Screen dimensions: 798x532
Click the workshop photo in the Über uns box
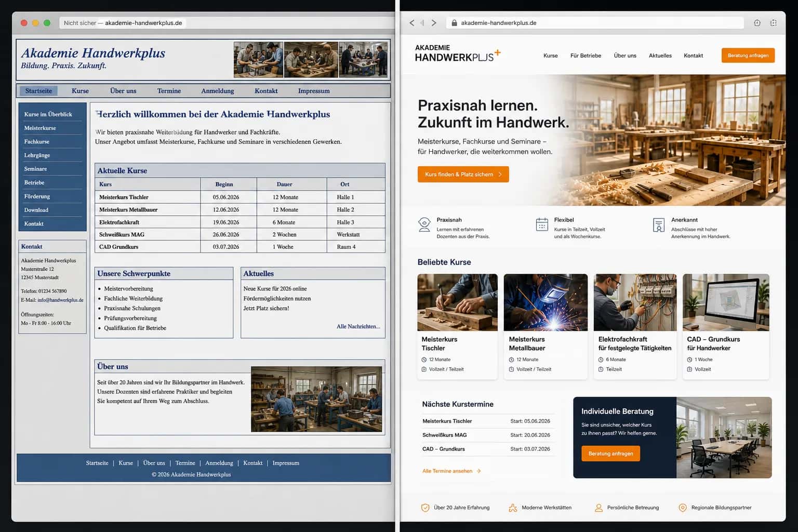click(x=316, y=399)
